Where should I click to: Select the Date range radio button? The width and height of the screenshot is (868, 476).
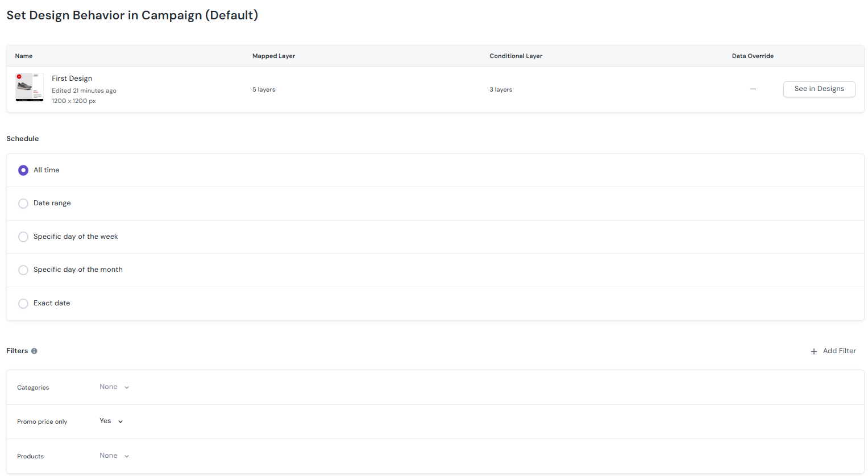[x=23, y=204]
